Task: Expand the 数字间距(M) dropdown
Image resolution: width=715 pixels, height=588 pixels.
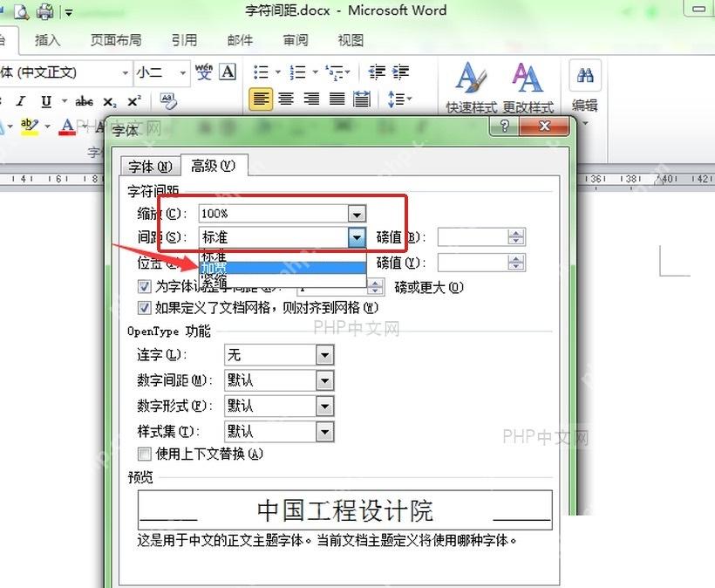Action: coord(324,380)
